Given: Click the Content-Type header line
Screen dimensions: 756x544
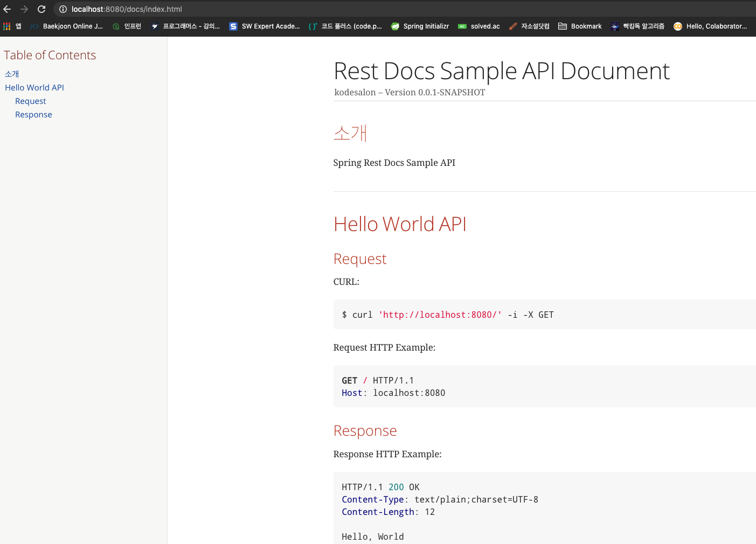Looking at the screenshot, I should 440,499.
